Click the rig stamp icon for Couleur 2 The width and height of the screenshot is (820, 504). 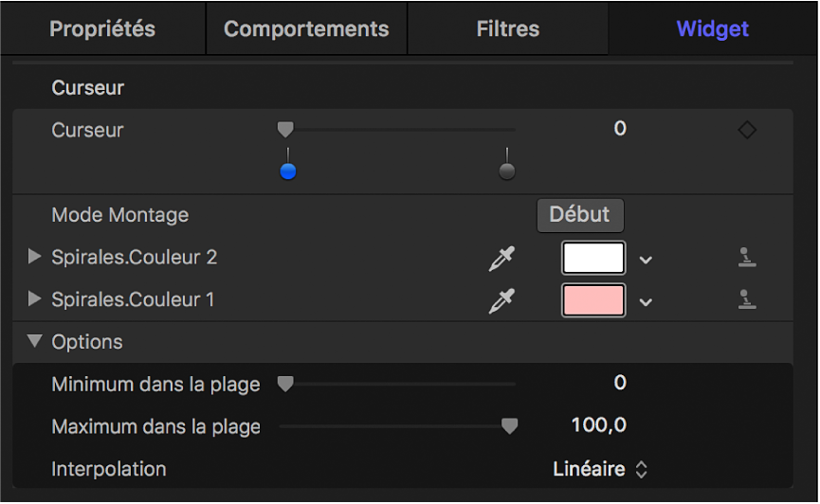(747, 258)
